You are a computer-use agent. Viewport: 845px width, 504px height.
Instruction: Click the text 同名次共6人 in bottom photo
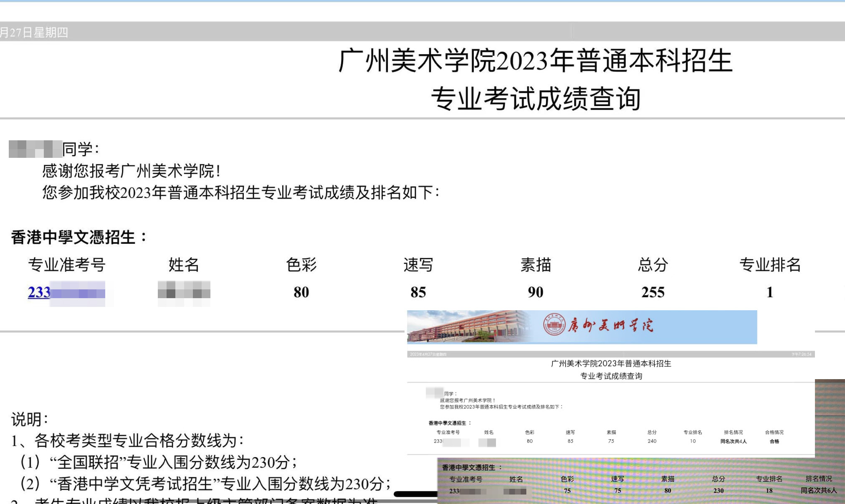(819, 491)
